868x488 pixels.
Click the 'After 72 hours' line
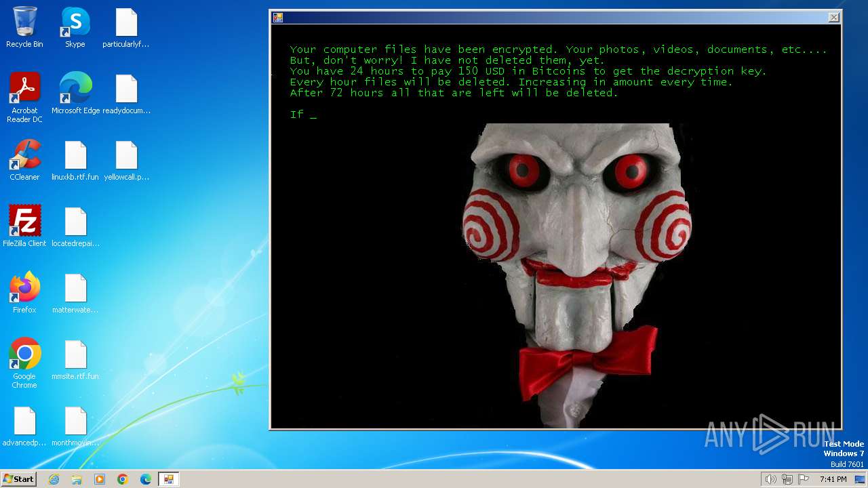coord(454,93)
